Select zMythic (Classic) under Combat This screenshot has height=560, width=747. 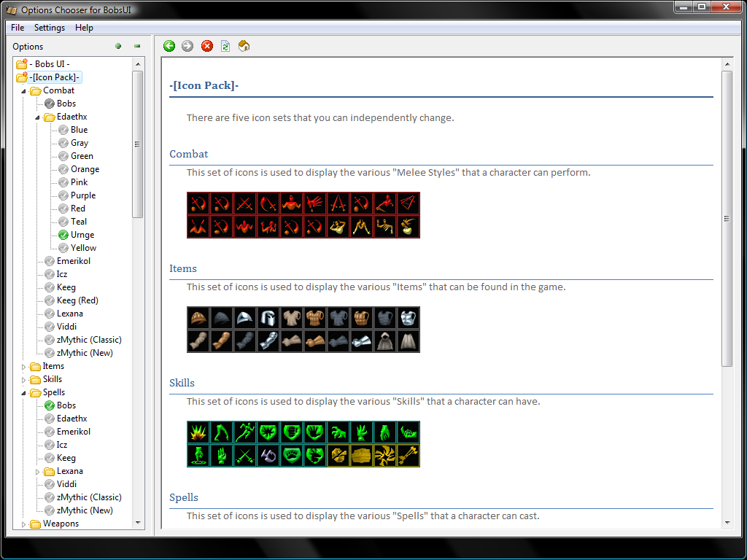[x=89, y=340]
